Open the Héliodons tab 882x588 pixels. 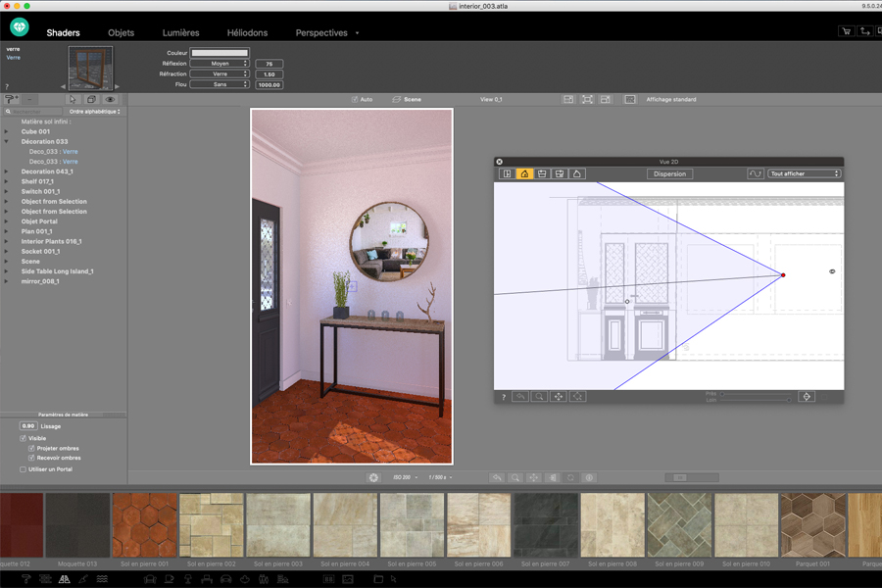(247, 32)
